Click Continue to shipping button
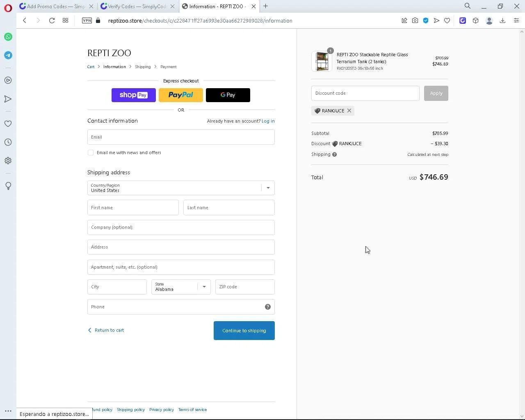The height and width of the screenshot is (420, 525). (x=244, y=331)
